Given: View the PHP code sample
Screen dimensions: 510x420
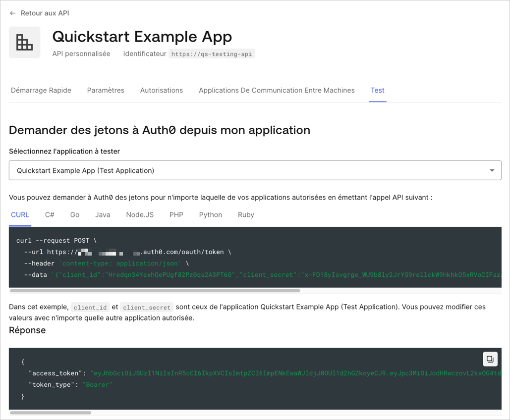Looking at the screenshot, I should (x=176, y=215).
